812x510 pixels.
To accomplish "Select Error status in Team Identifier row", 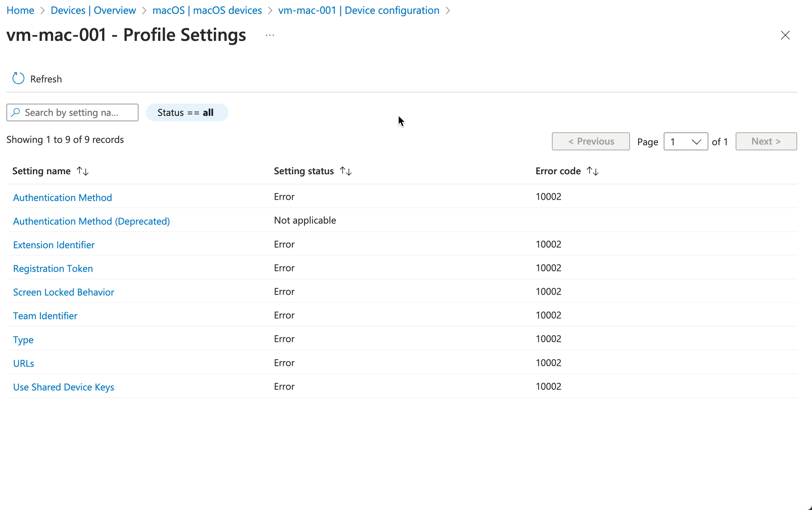I will click(x=284, y=315).
